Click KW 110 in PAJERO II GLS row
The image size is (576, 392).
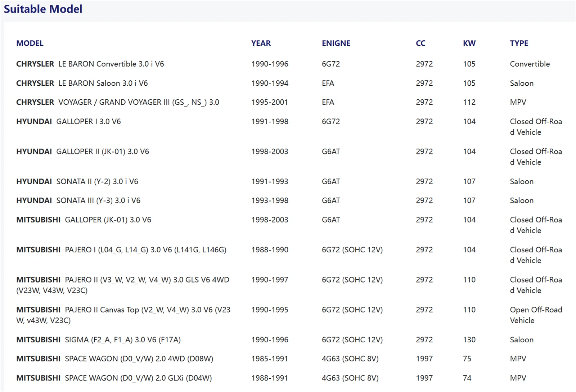point(469,280)
